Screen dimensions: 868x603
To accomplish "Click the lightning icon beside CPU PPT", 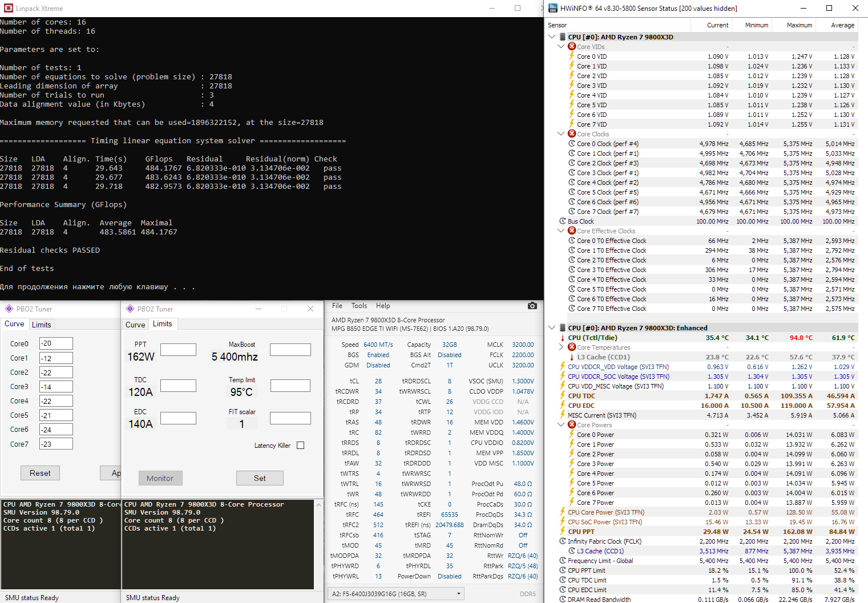I will tap(563, 531).
